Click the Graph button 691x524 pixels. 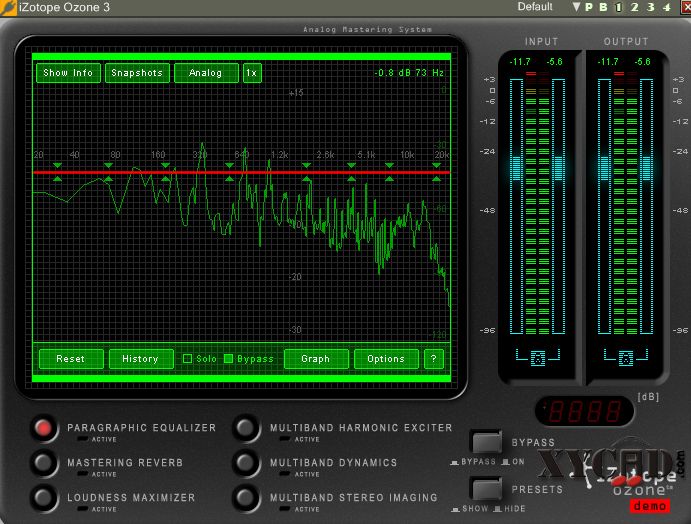(316, 359)
